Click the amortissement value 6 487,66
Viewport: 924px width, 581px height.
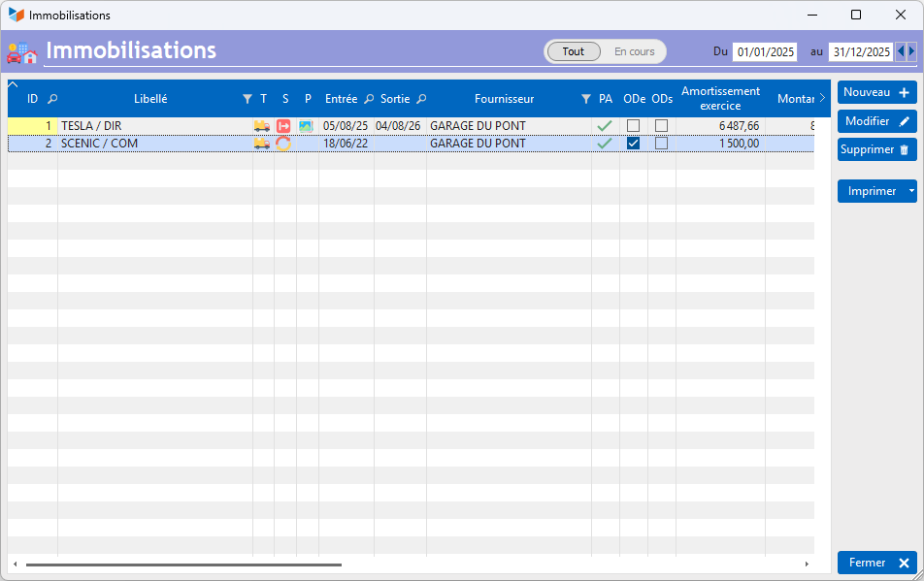tap(739, 126)
